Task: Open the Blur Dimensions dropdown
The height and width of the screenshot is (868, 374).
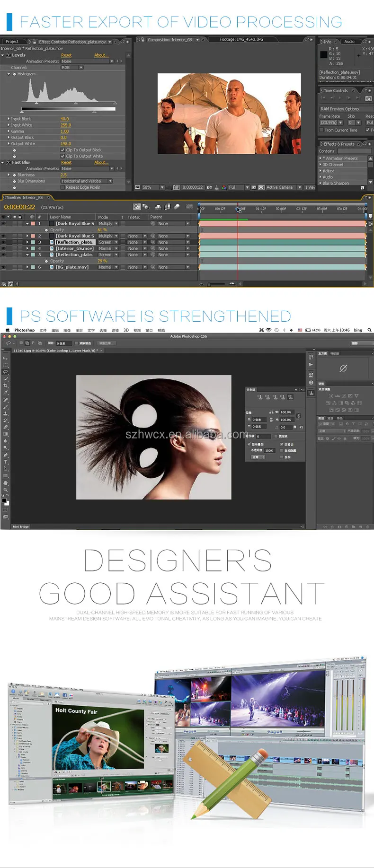Action: click(x=86, y=181)
